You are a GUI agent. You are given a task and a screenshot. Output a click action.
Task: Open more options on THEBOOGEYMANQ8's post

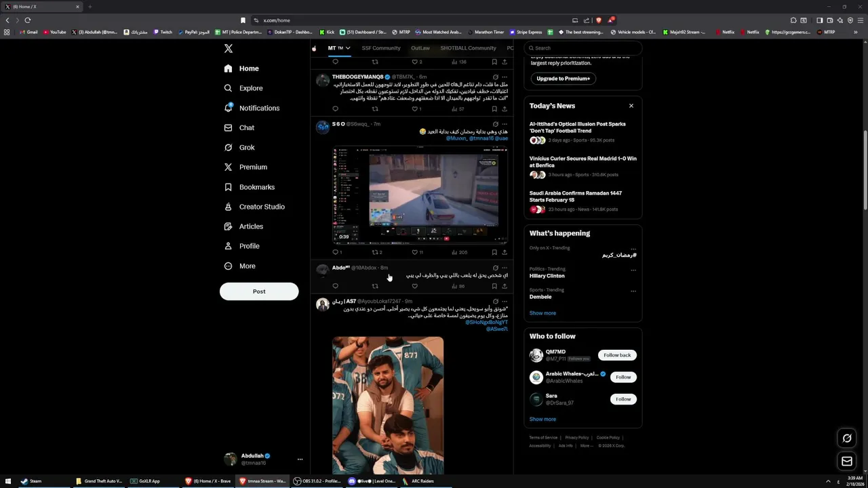[505, 77]
